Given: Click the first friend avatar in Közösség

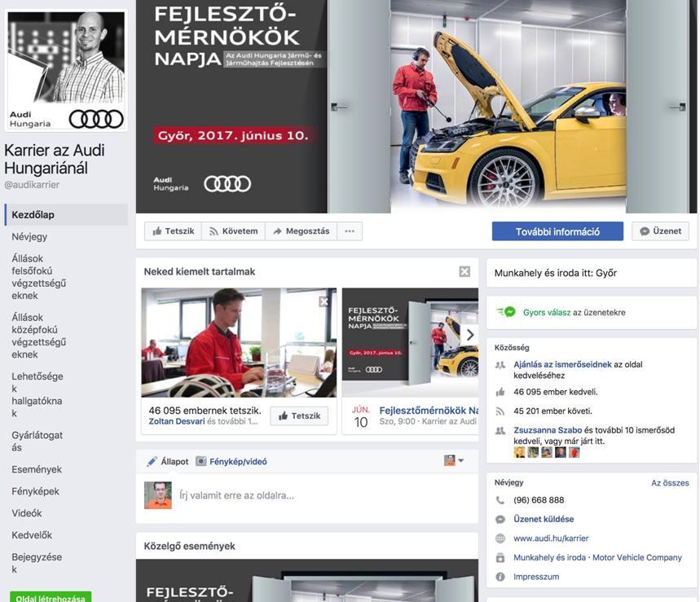Looking at the screenshot, I should click(519, 452).
